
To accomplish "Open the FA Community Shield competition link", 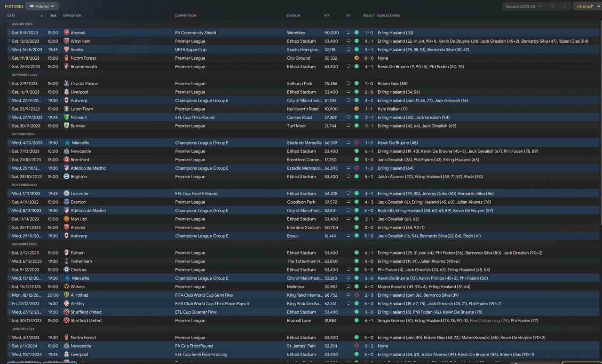I will (x=196, y=33).
